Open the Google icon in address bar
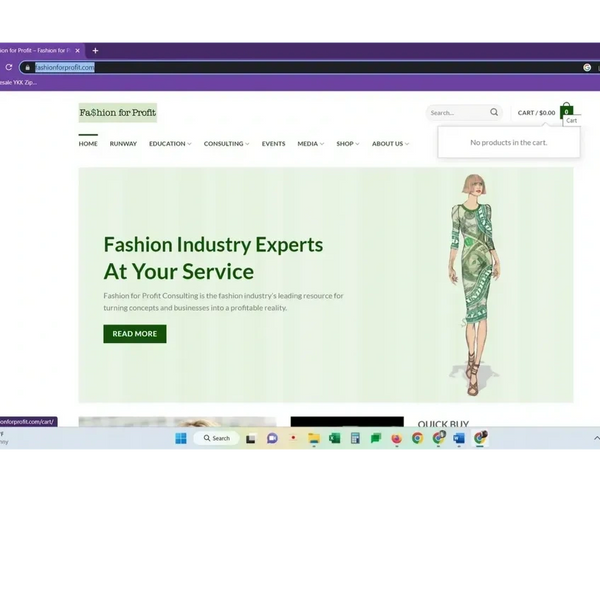The image size is (600, 600). click(587, 68)
